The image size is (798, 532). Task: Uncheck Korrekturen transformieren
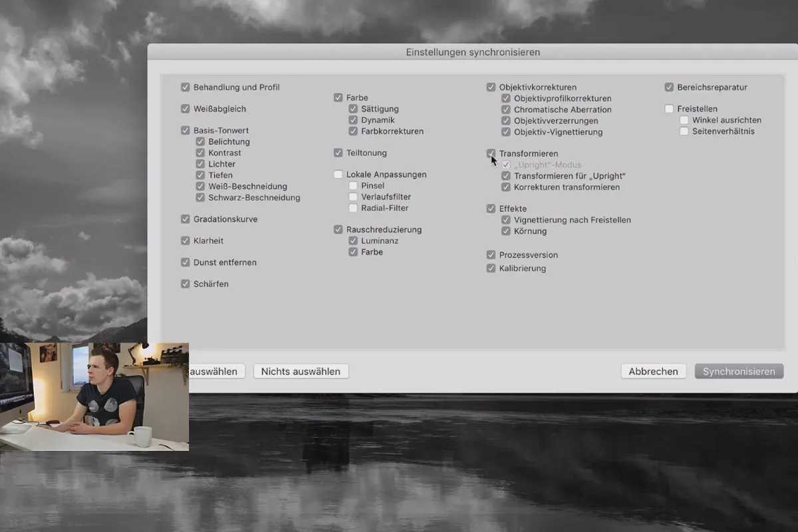point(506,187)
